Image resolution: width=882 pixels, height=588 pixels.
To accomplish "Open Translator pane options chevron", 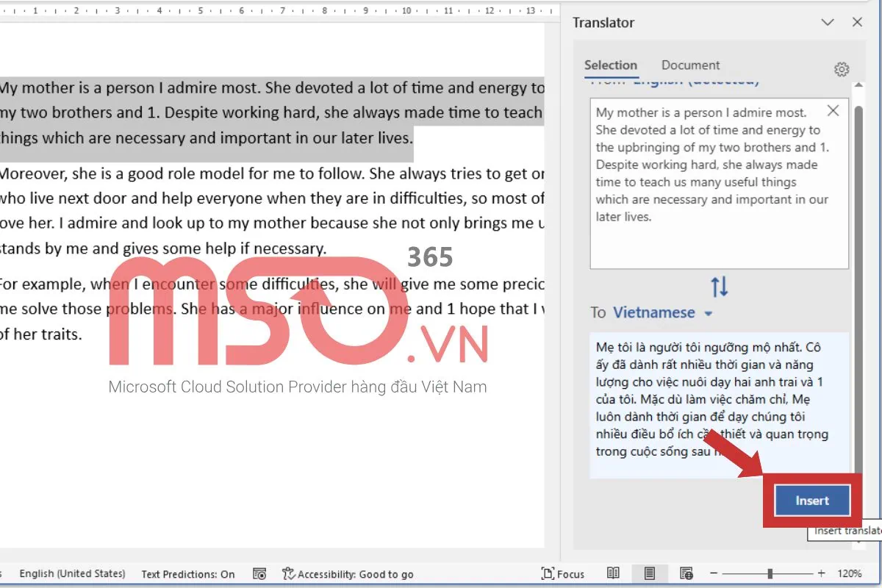I will click(828, 23).
